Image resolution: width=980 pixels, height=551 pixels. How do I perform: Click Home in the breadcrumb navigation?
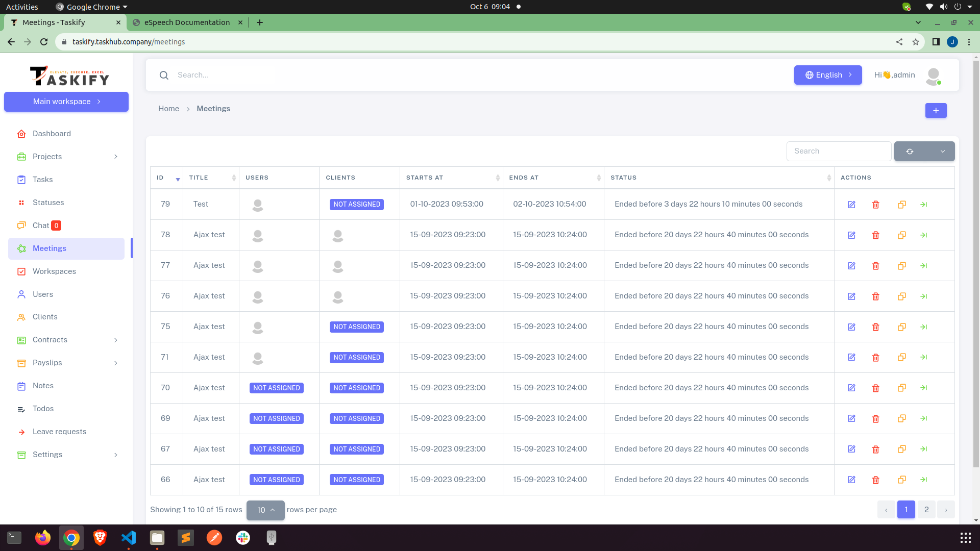(168, 108)
